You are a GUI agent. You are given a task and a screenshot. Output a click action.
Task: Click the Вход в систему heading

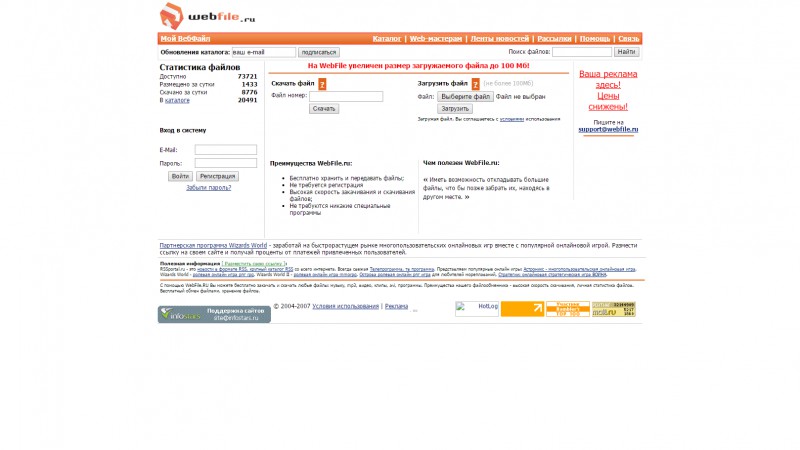183,131
